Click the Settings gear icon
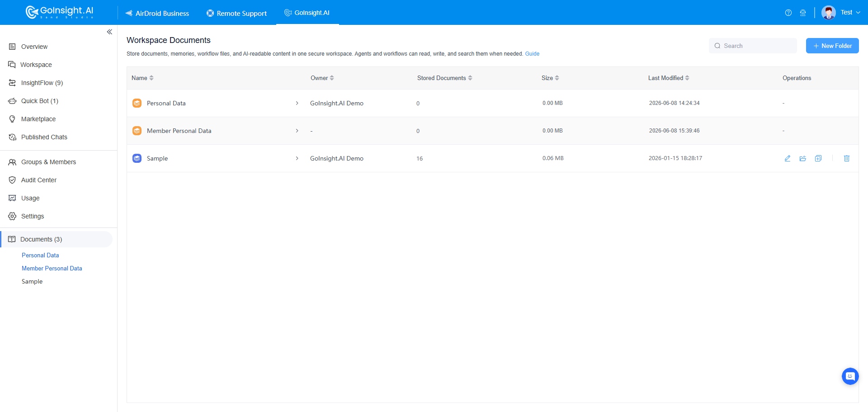868x412 pixels. pos(12,216)
